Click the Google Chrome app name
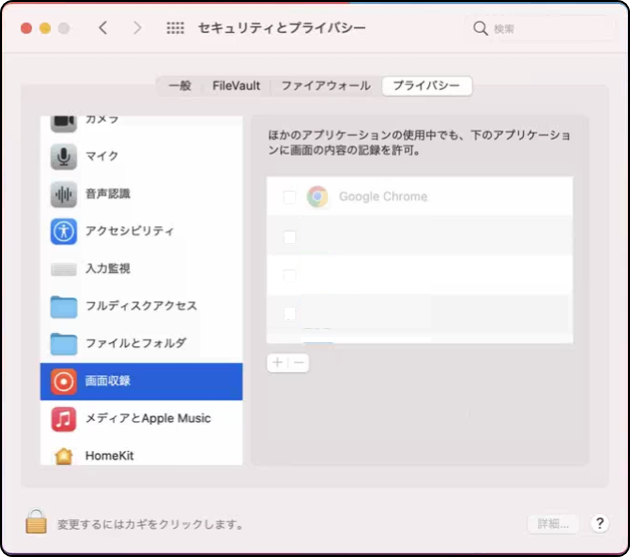This screenshot has height=557, width=631. click(x=383, y=196)
